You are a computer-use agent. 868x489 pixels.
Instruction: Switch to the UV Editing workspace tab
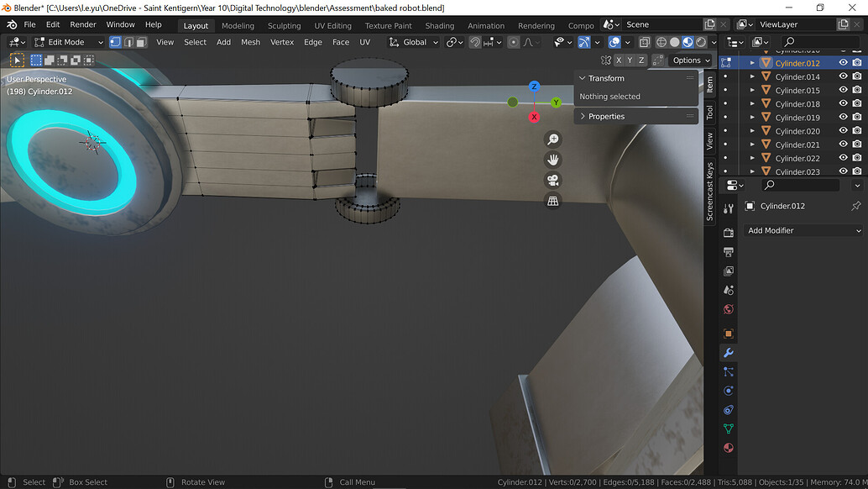[332, 25]
